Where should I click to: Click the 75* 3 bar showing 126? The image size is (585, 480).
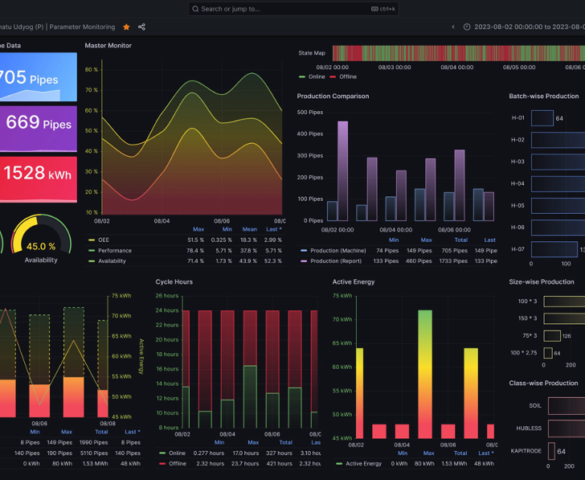552,336
